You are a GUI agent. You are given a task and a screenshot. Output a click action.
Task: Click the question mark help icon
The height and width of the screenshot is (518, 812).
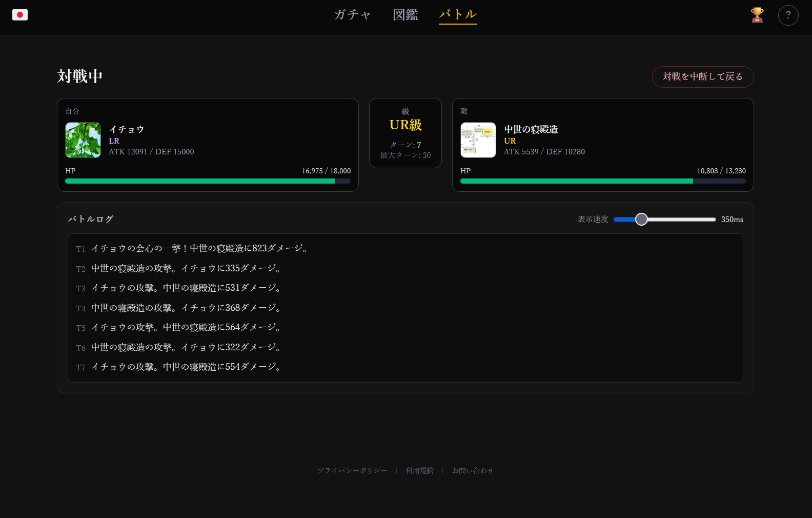coord(788,15)
